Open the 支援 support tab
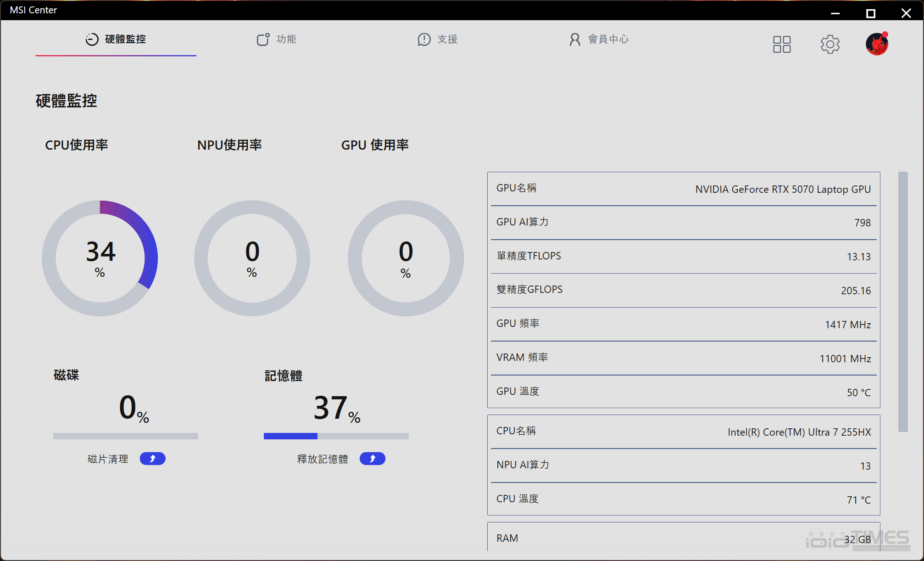This screenshot has height=561, width=924. coord(438,39)
